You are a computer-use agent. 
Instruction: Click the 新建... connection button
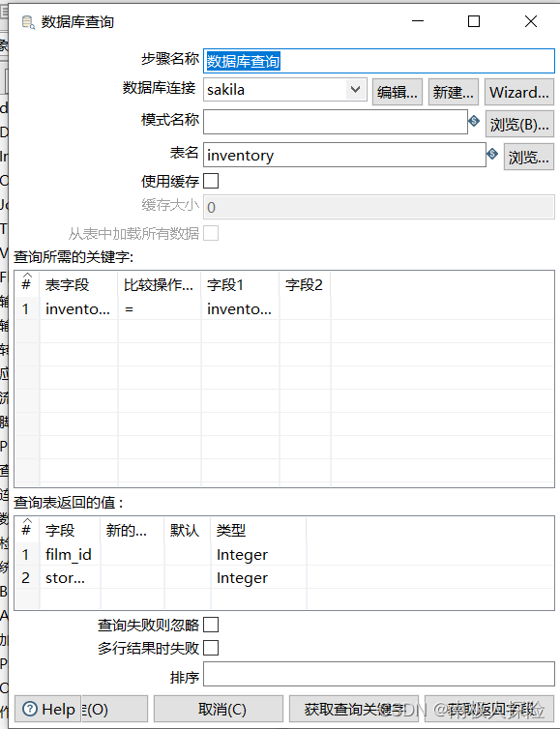pyautogui.click(x=453, y=92)
